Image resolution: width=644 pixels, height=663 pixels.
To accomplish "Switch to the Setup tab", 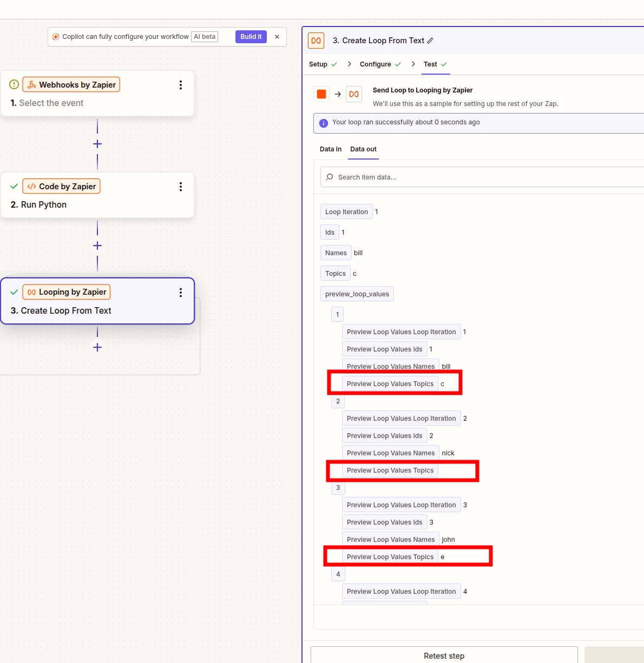I will coord(323,64).
